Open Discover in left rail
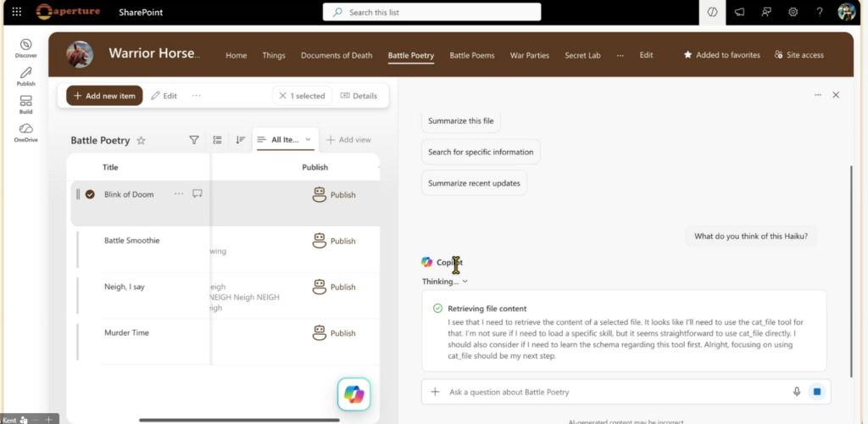 26,48
